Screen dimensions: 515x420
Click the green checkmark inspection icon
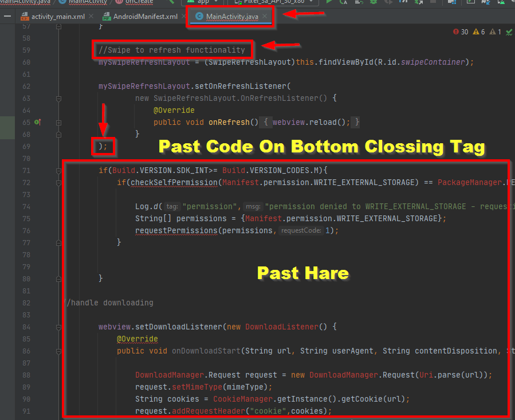point(509,32)
